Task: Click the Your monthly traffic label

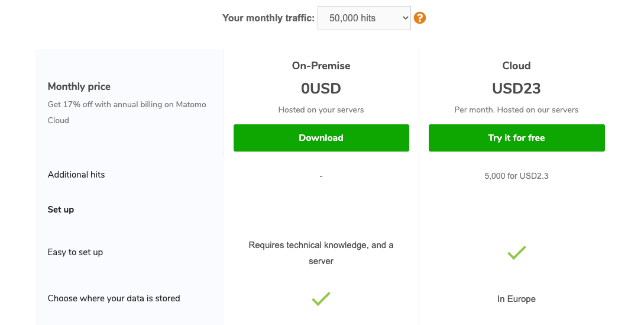Action: [268, 18]
